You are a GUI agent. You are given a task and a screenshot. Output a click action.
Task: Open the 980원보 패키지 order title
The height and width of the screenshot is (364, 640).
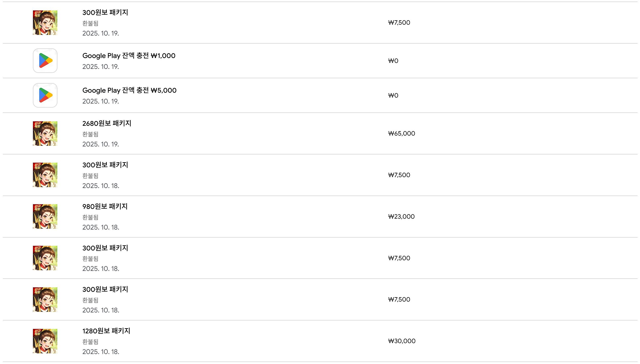pos(105,206)
